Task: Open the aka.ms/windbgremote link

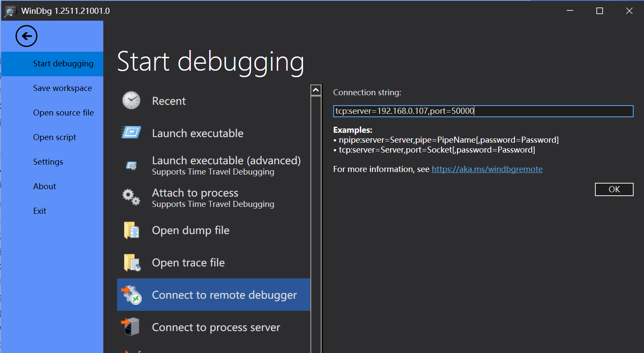Action: click(x=487, y=169)
